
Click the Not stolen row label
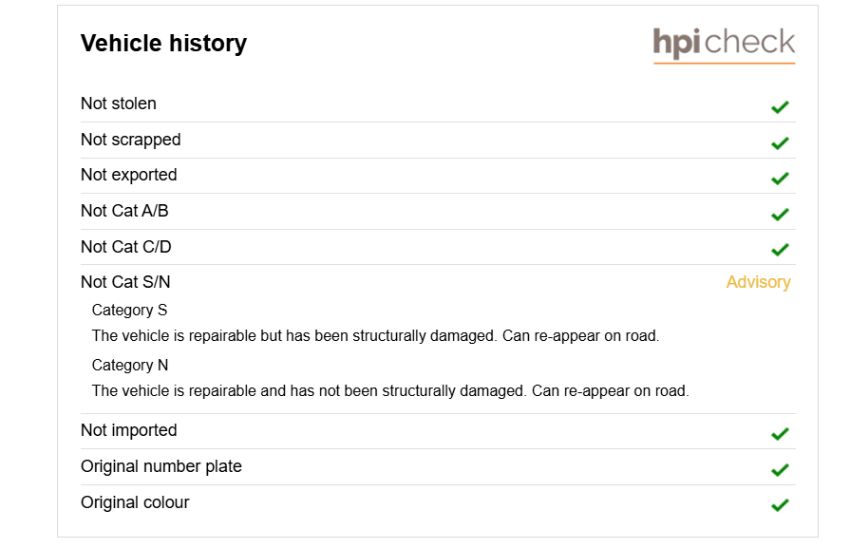(x=119, y=104)
